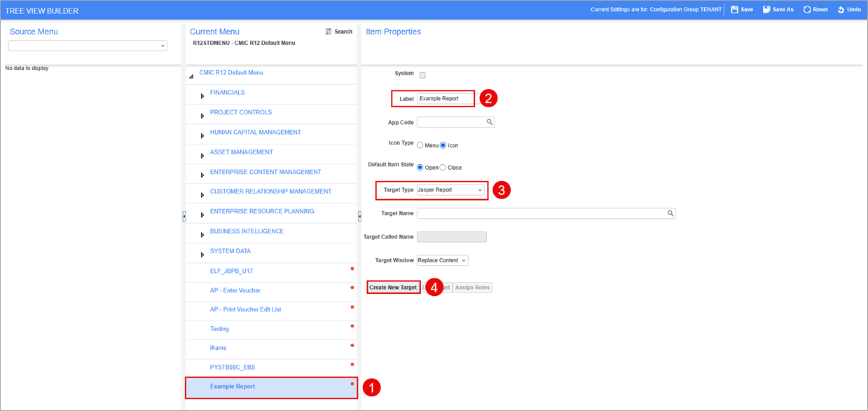Expand the ENTERPRISE RESOURCE PLANNING arrow
Image resolution: width=868 pixels, height=411 pixels.
tap(202, 215)
